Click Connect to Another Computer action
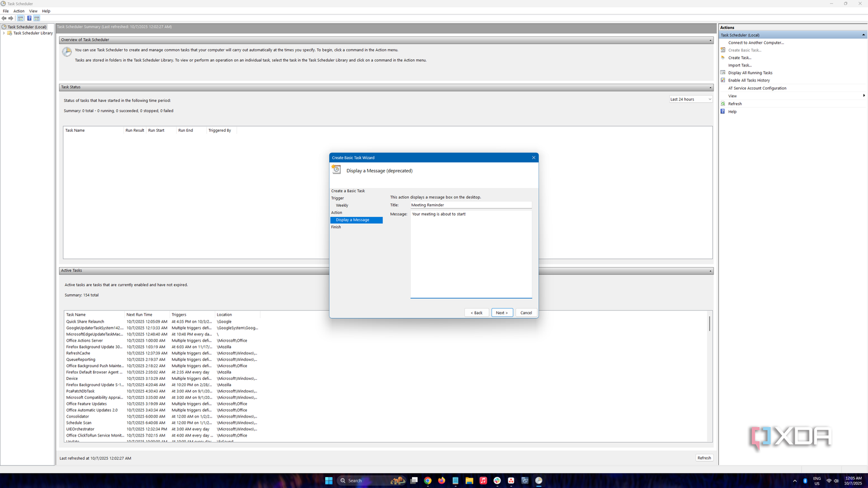The width and height of the screenshot is (868, 488). 756,43
